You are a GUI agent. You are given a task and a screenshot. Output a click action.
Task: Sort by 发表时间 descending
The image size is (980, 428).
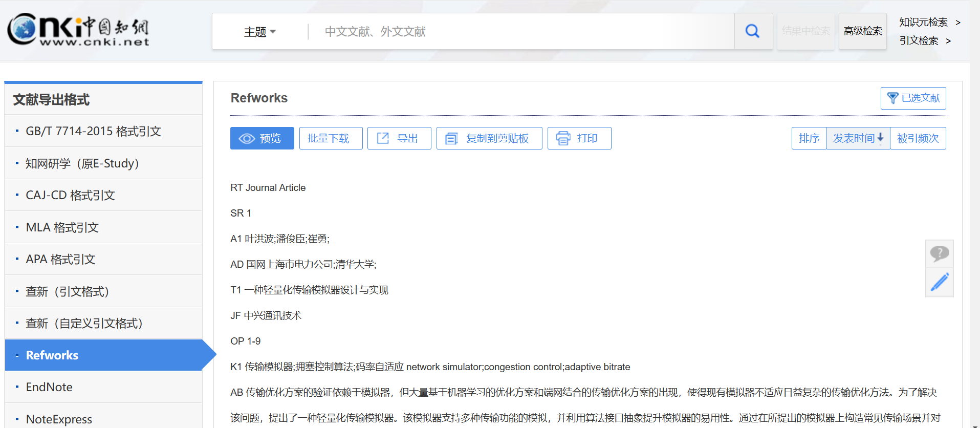coord(858,138)
